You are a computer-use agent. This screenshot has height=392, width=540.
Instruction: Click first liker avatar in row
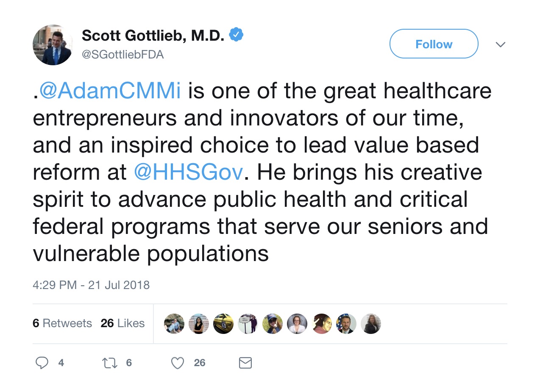174,324
